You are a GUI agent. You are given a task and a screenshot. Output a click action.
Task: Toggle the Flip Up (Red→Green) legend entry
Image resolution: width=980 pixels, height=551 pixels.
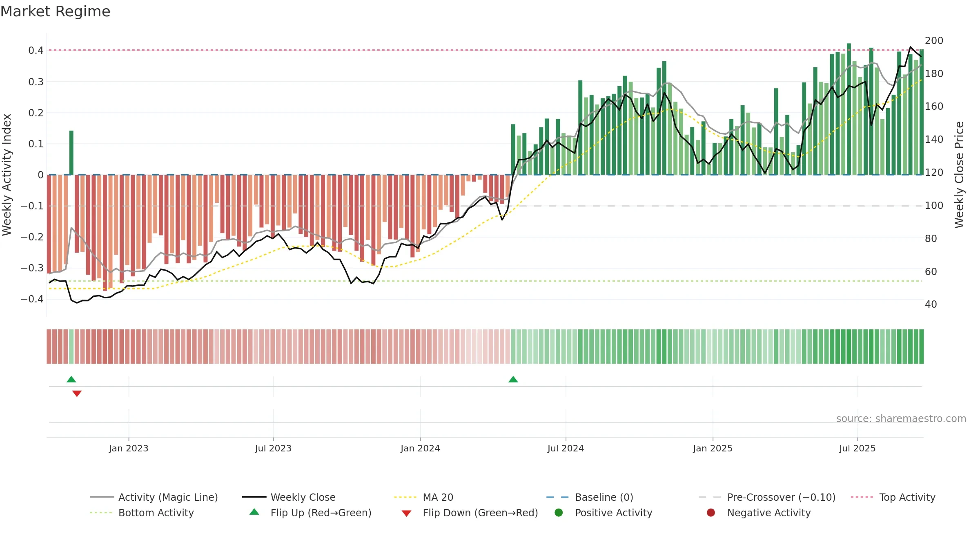(310, 513)
